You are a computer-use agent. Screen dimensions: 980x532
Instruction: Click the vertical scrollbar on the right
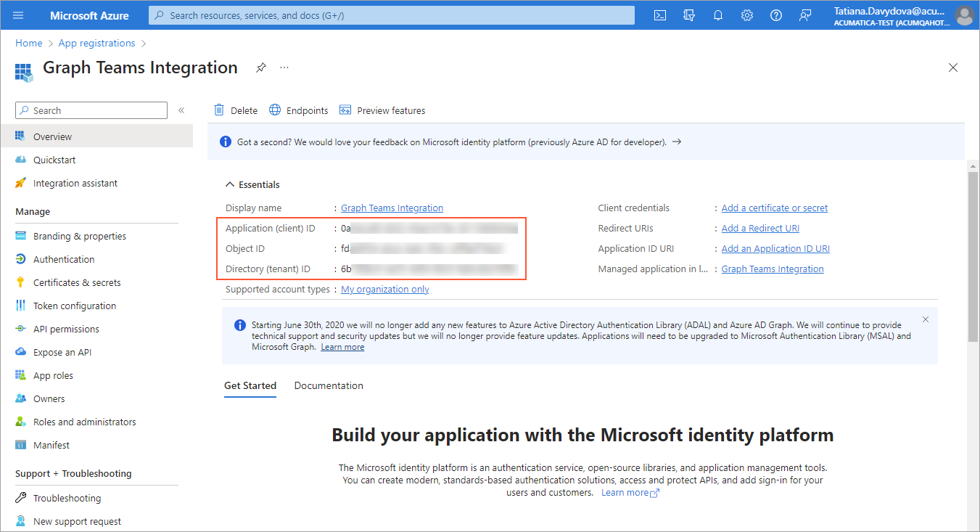[x=972, y=254]
